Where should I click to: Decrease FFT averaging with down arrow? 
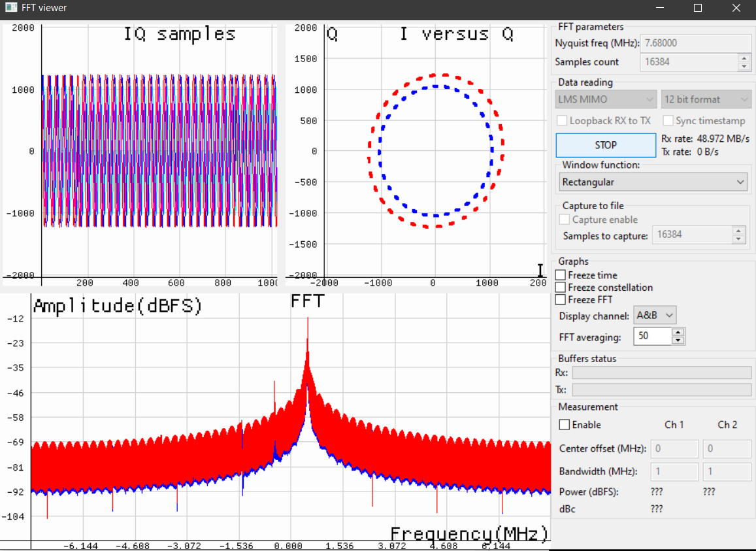(678, 341)
